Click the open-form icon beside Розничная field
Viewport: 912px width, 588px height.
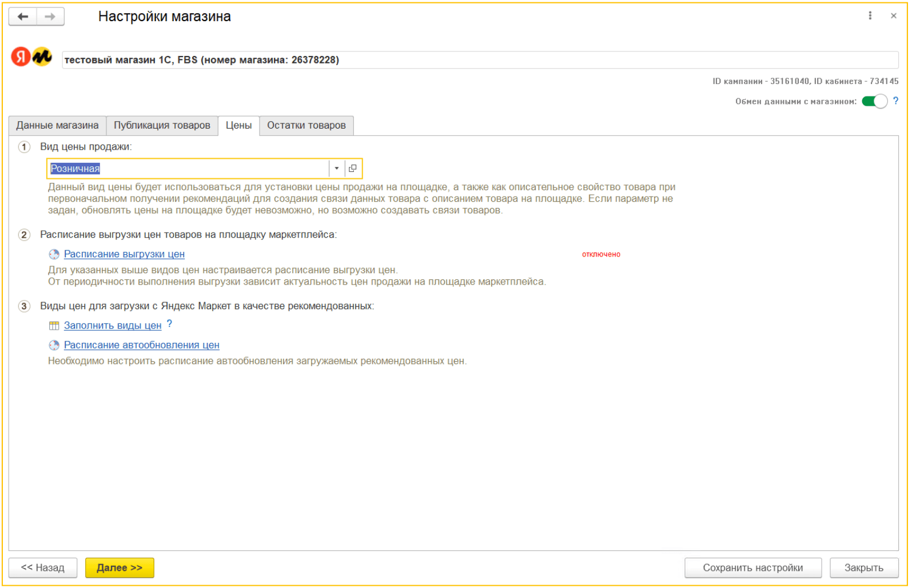click(353, 169)
